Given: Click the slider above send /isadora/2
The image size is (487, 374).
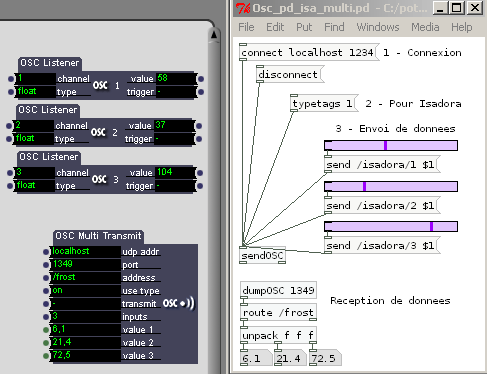Looking at the screenshot, I should click(391, 186).
